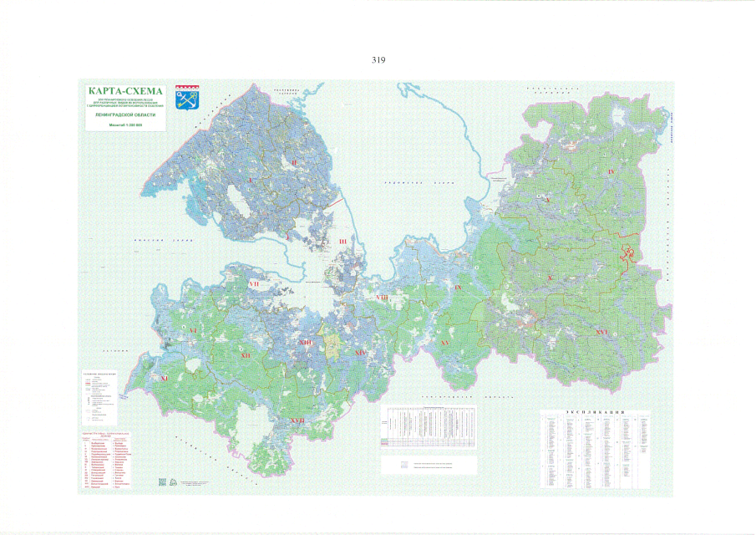Viewport: 756px width, 535px height.
Task: Select the red region label XVII
Action: click(x=297, y=420)
